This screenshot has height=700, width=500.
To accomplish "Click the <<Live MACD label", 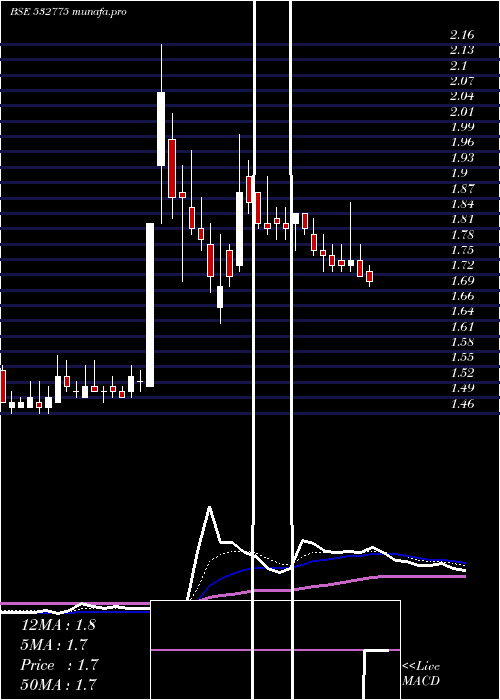I will pos(421,674).
